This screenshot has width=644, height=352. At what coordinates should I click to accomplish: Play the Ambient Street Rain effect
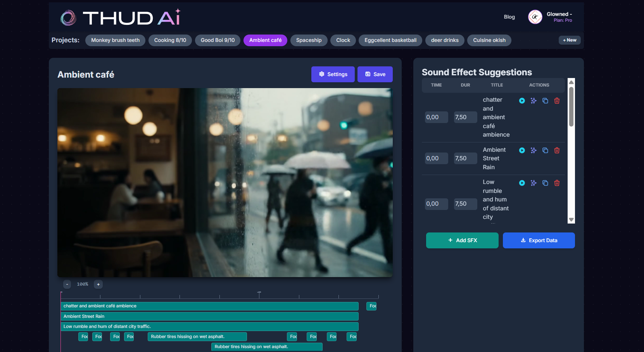click(x=522, y=151)
